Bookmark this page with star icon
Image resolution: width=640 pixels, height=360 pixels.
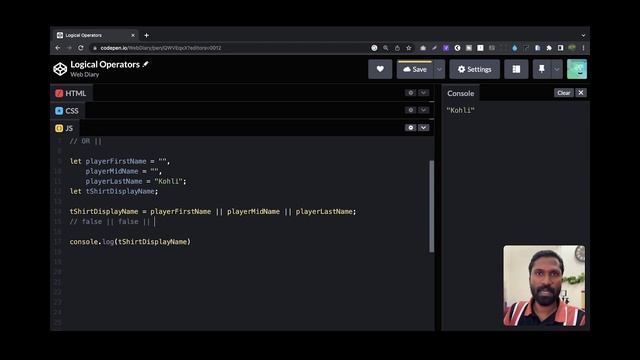[409, 48]
